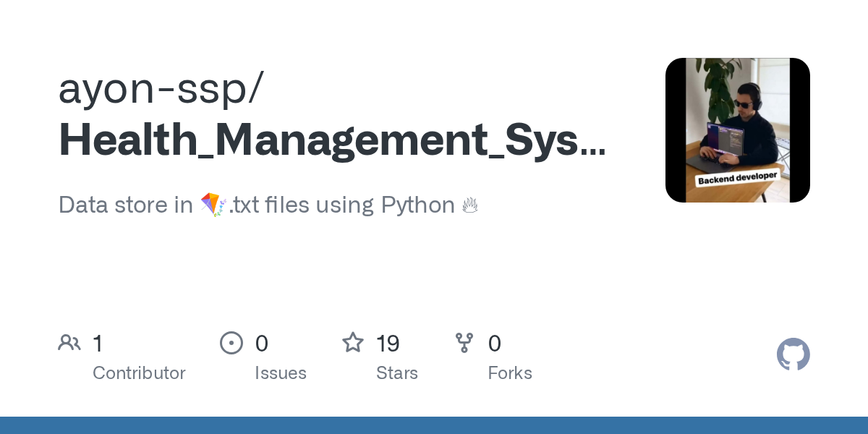
Task: Select the Issues label
Action: (x=281, y=373)
